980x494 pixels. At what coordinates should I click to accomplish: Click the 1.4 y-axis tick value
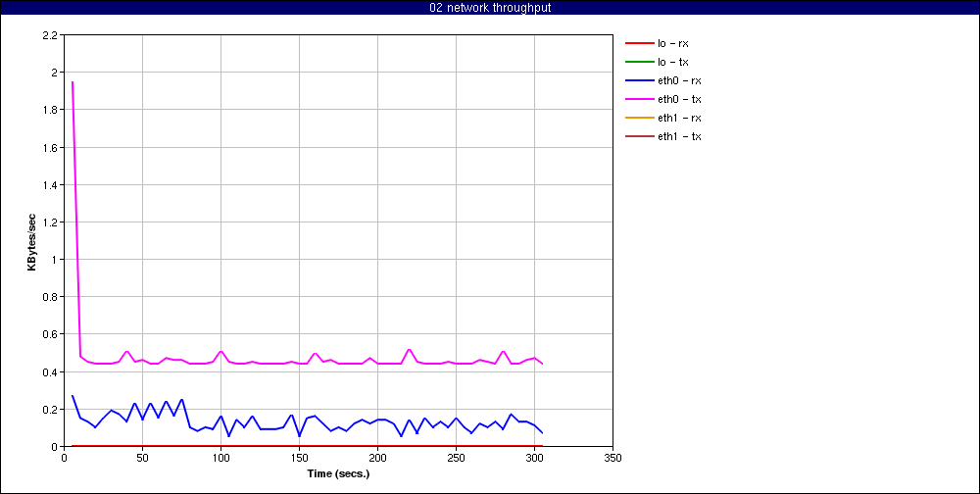(50, 185)
